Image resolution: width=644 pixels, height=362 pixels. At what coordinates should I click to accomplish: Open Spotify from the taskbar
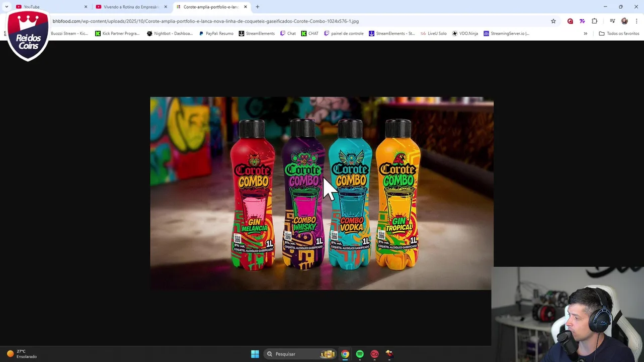point(360,354)
